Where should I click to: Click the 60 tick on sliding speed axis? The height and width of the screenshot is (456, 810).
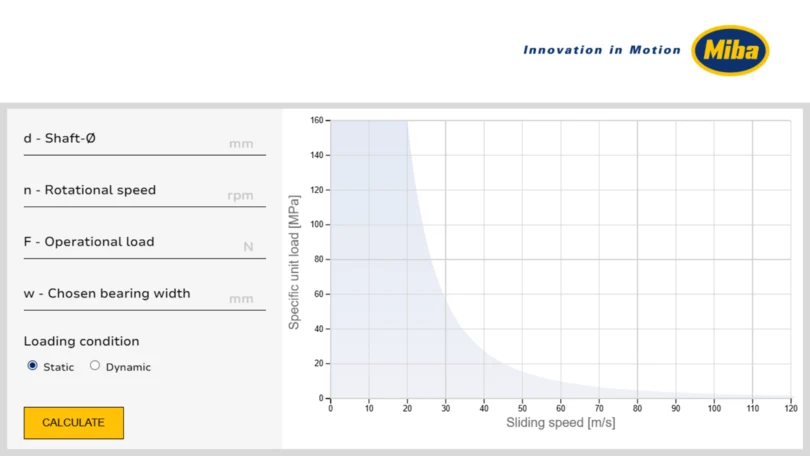point(560,408)
